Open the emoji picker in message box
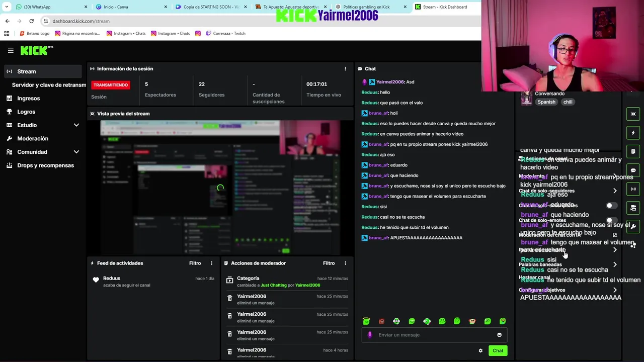Image resolution: width=644 pixels, height=362 pixels. pos(499,335)
